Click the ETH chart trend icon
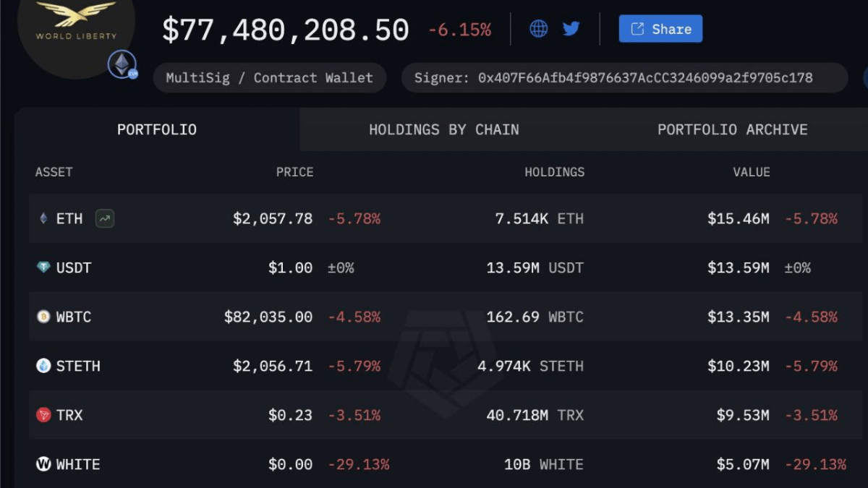This screenshot has height=488, width=868. (x=105, y=218)
